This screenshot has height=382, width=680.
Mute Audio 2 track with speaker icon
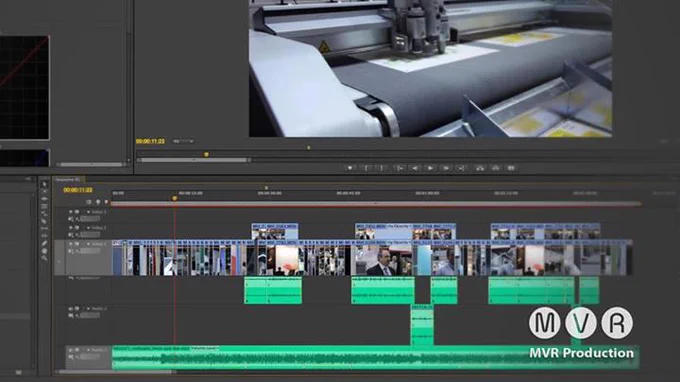[x=71, y=309]
